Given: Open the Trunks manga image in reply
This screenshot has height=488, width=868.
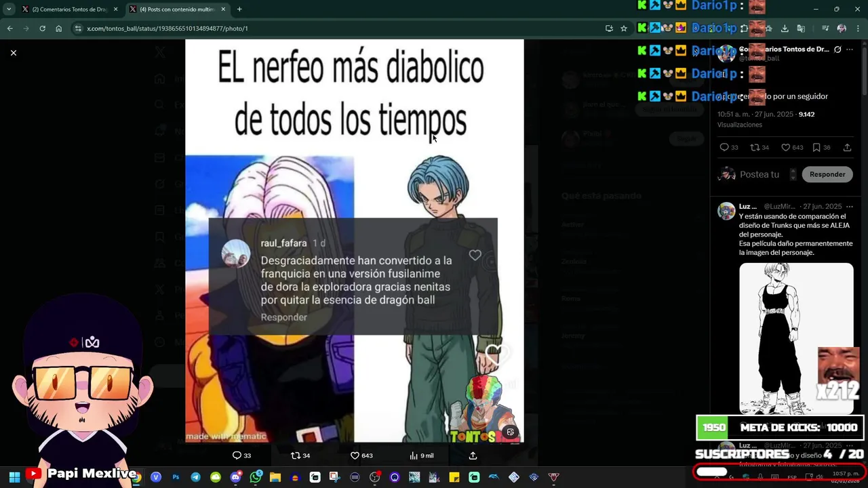Looking at the screenshot, I should coord(796,338).
